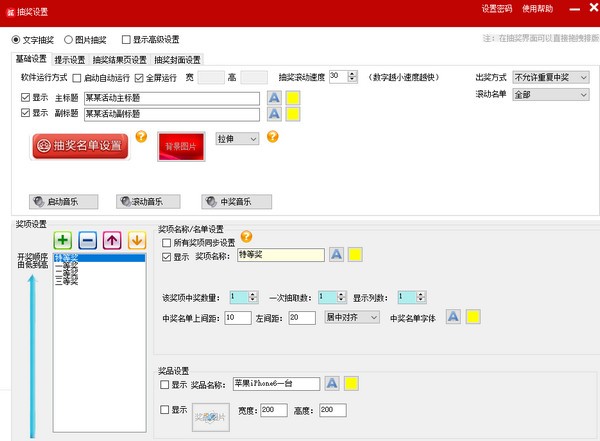The height and width of the screenshot is (441, 600).
Task: Click the 中奖名单字体 font icon
Action: [453, 317]
